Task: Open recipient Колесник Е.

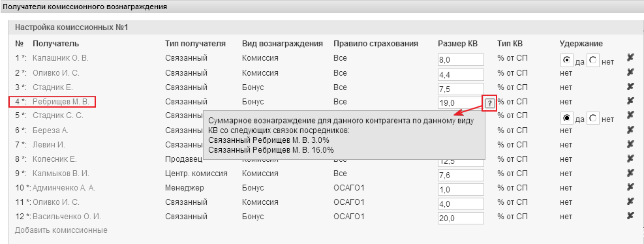Action: pyautogui.click(x=55, y=159)
